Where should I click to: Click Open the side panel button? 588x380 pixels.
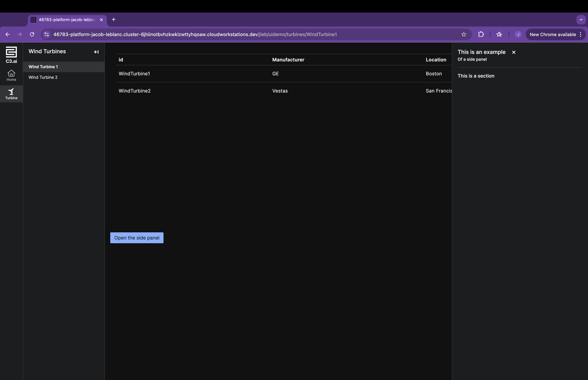(137, 238)
